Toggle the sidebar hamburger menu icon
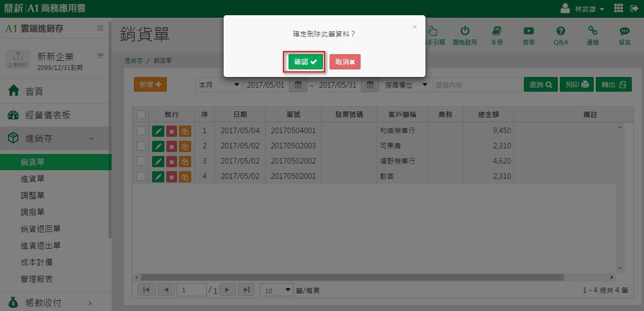This screenshot has height=311, width=644. tap(100, 28)
